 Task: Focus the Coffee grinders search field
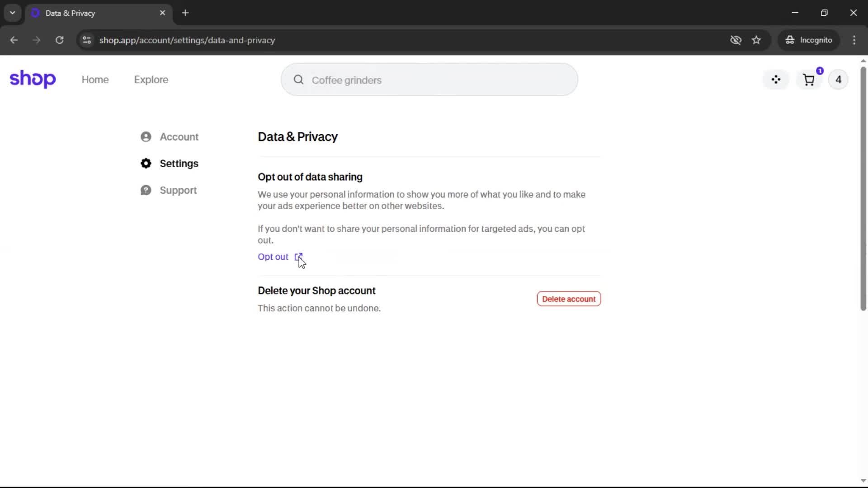click(434, 80)
